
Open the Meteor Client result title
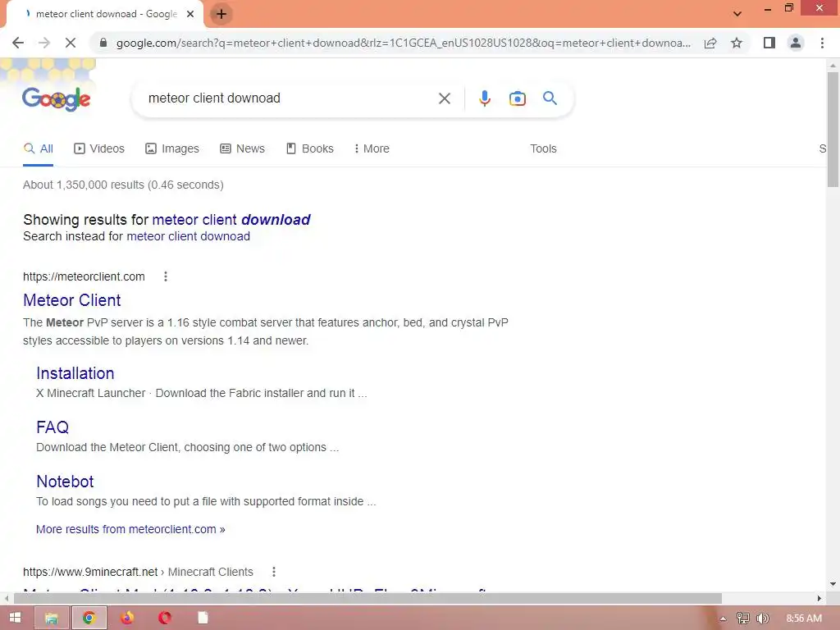[72, 300]
